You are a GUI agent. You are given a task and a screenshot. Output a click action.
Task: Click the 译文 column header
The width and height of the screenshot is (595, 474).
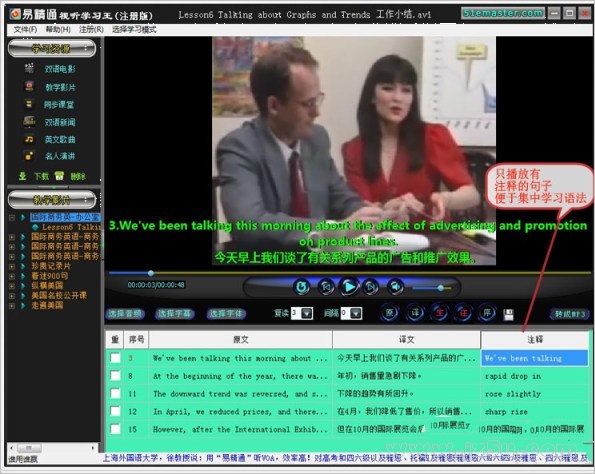[406, 339]
